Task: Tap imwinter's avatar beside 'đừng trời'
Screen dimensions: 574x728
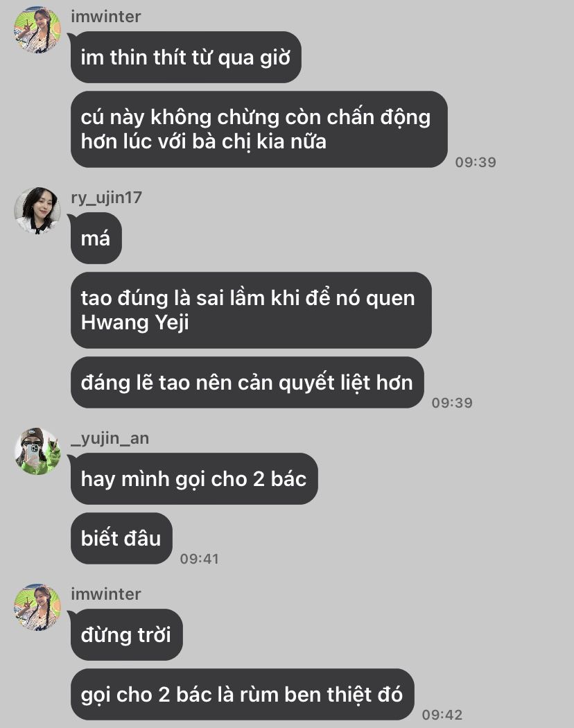Action: pos(37,607)
